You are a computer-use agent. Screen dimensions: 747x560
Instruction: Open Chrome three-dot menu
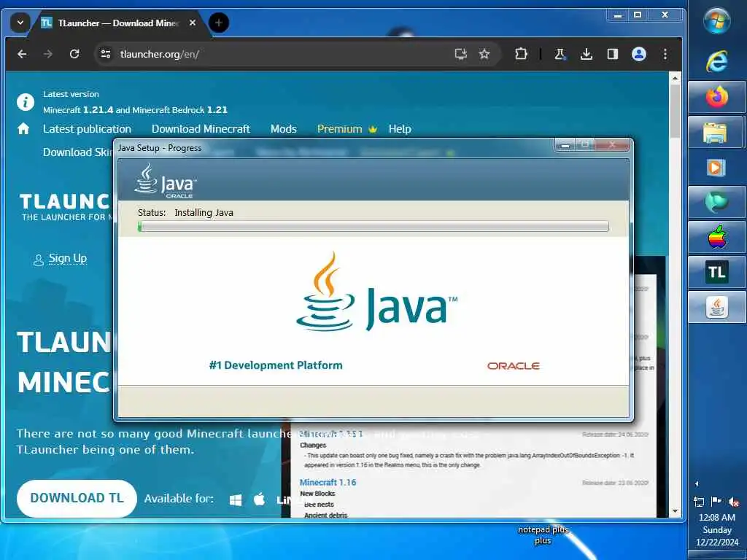[x=665, y=54]
